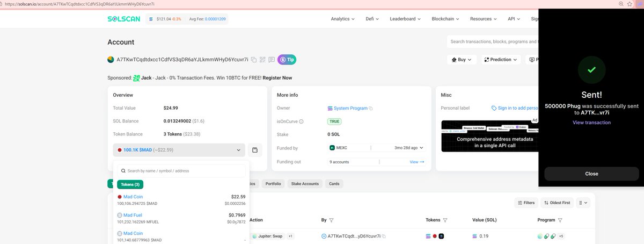
Task: Click View funding out accounts link
Action: click(417, 162)
